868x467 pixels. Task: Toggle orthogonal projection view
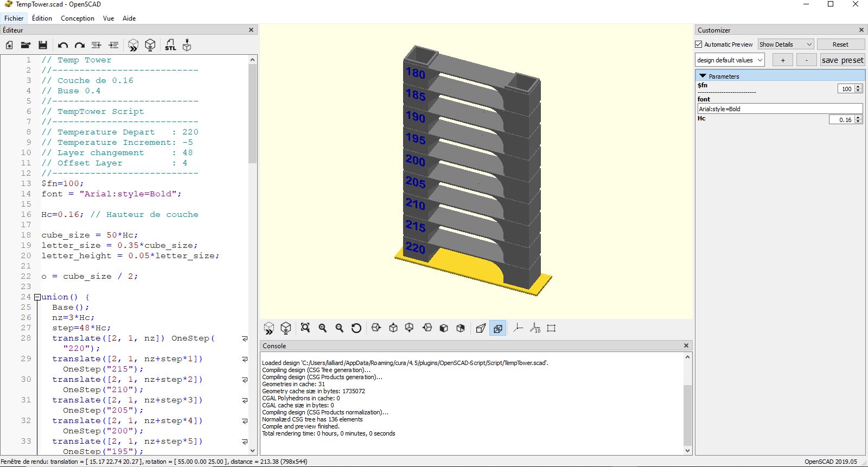click(x=497, y=328)
